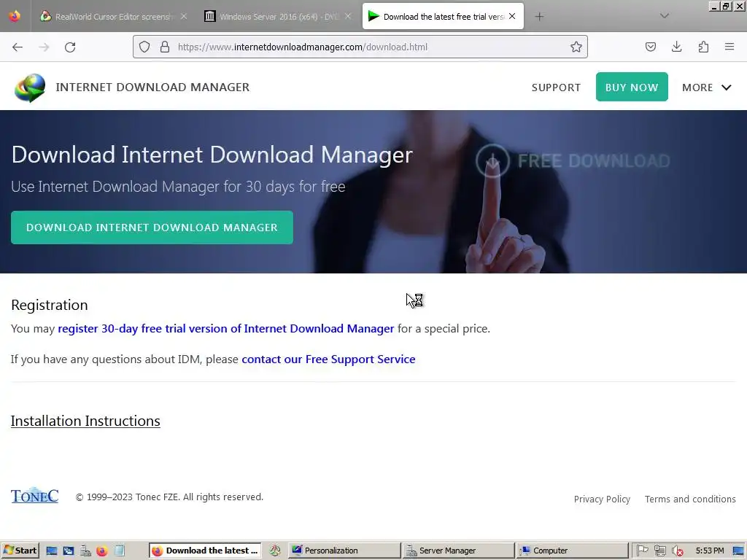The image size is (747, 560).
Task: Click the muted volume tray icon
Action: click(677, 551)
